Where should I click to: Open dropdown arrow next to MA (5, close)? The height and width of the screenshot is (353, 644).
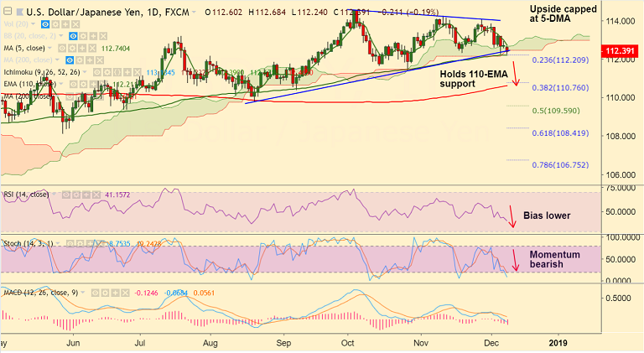(49, 48)
